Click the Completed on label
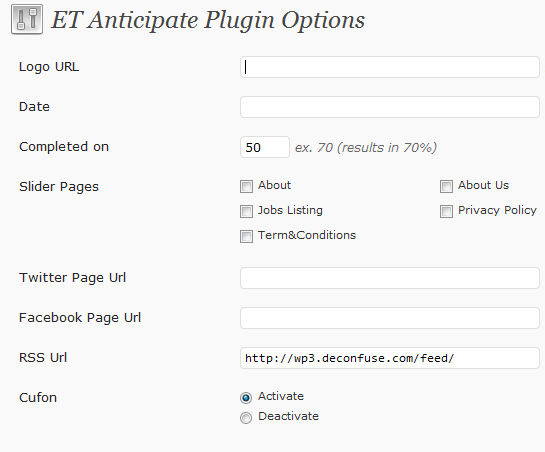This screenshot has width=545, height=452. 64,147
